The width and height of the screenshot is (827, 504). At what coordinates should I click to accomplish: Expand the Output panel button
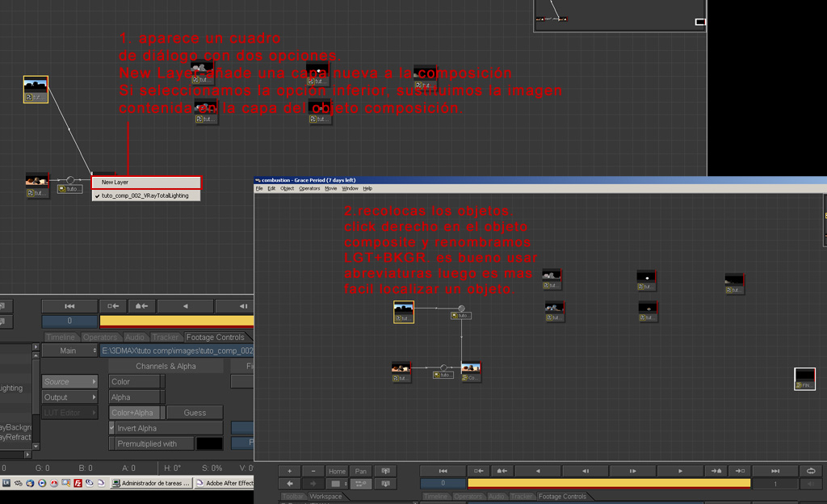(x=70, y=397)
